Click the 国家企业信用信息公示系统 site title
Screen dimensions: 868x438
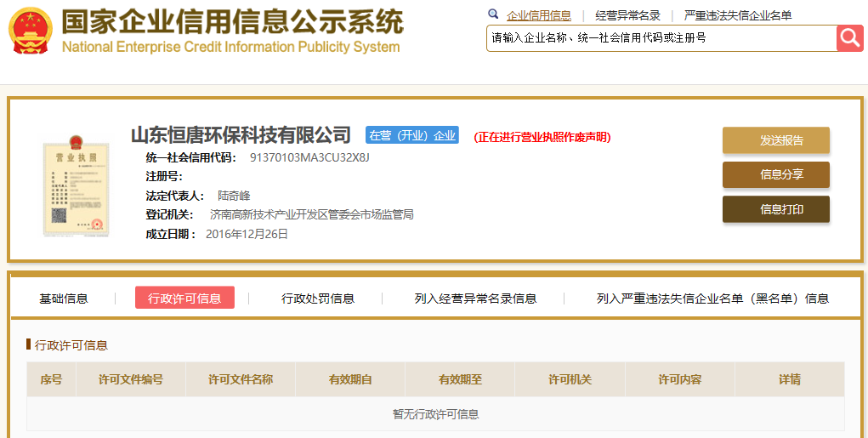pos(232,23)
